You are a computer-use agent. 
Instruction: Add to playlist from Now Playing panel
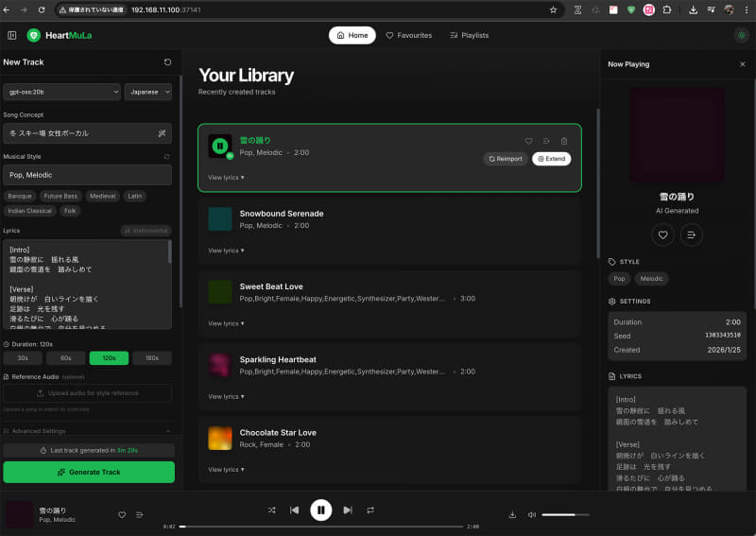tap(692, 235)
